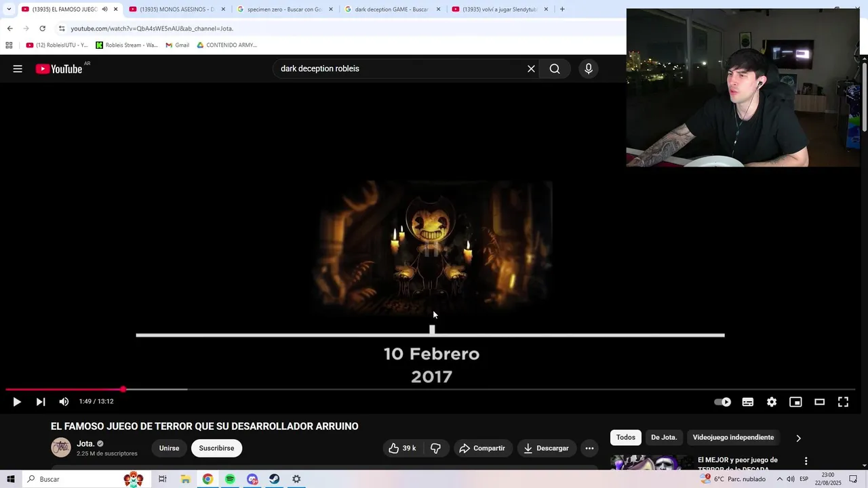Switch to specimen zero Google tab

(285, 9)
